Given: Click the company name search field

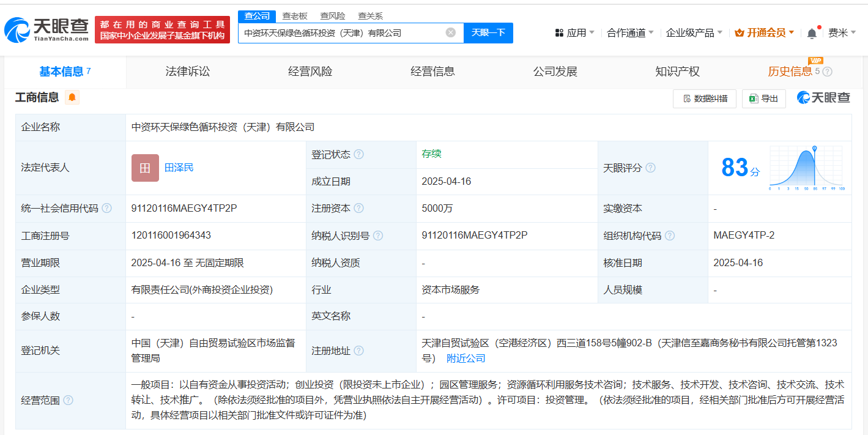Looking at the screenshot, I should click(341, 33).
